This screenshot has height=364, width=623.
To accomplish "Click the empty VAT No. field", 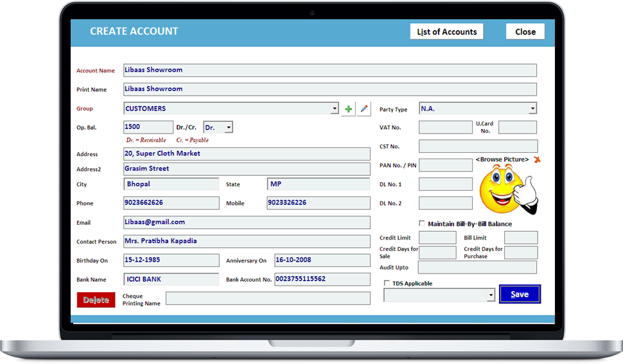I will point(445,127).
